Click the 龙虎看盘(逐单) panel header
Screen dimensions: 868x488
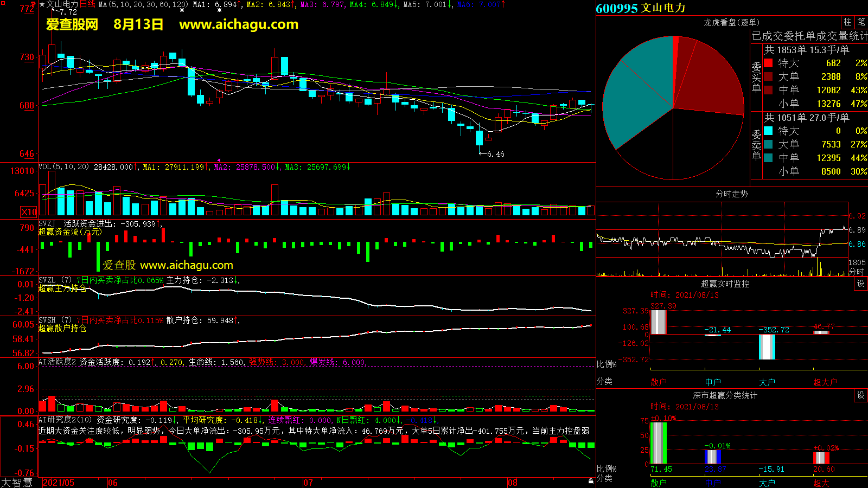pyautogui.click(x=731, y=22)
